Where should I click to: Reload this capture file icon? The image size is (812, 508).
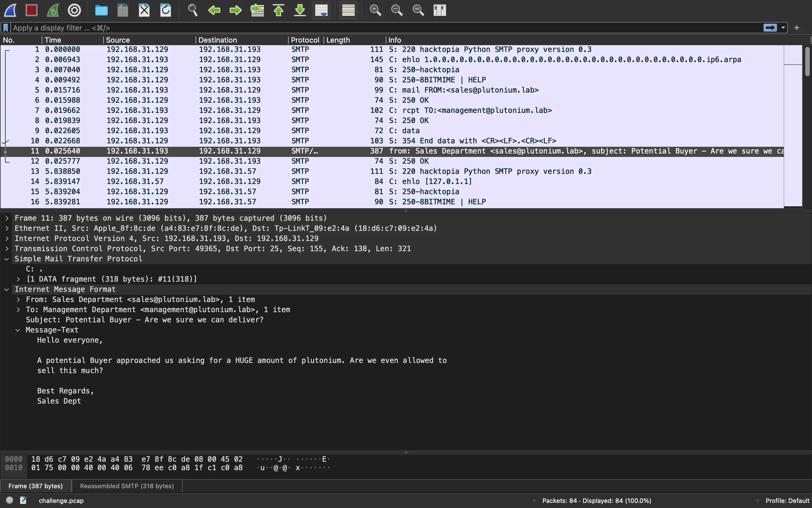tap(166, 10)
